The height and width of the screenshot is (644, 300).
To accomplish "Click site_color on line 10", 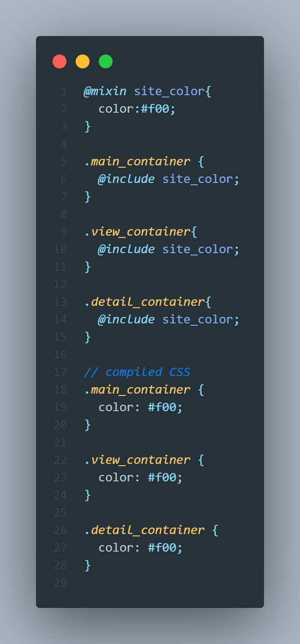I will pyautogui.click(x=198, y=249).
